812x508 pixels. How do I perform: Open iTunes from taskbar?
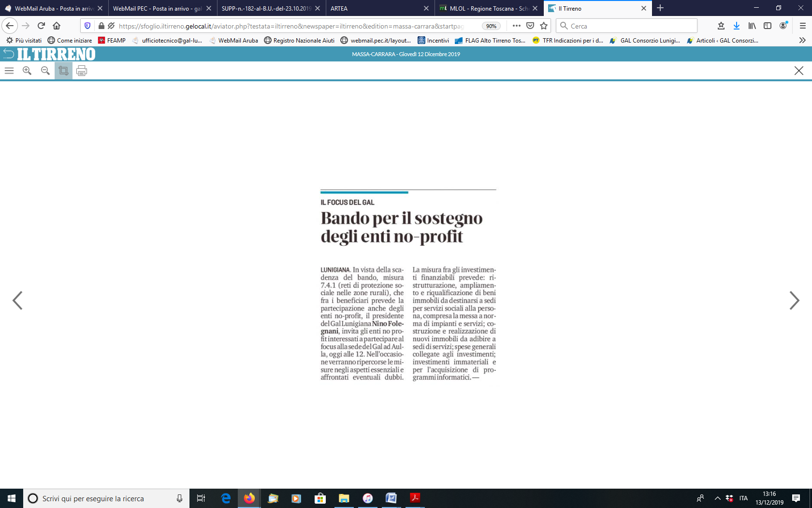point(367,498)
